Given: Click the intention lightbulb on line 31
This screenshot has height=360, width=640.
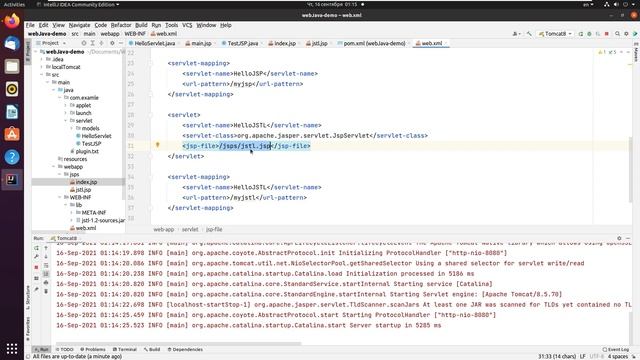Looking at the screenshot, I should [158, 144].
